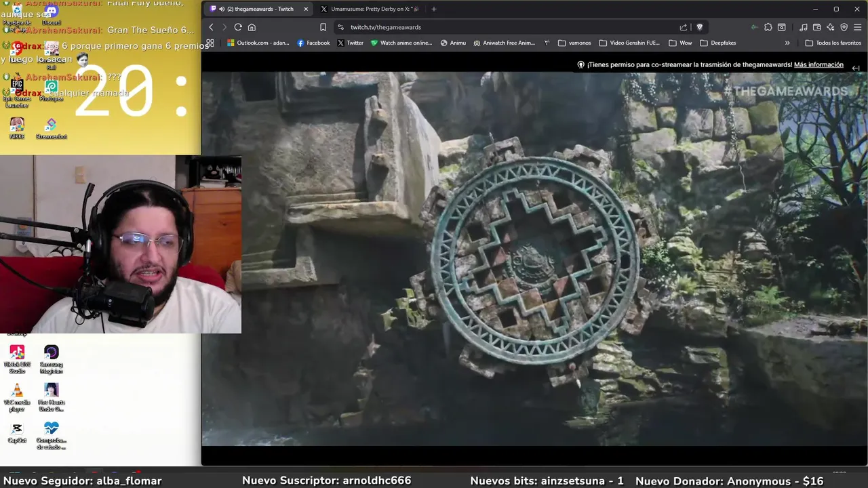Open Aniwatch Free Anime bookmark
This screenshot has height=488, width=868.
point(505,43)
